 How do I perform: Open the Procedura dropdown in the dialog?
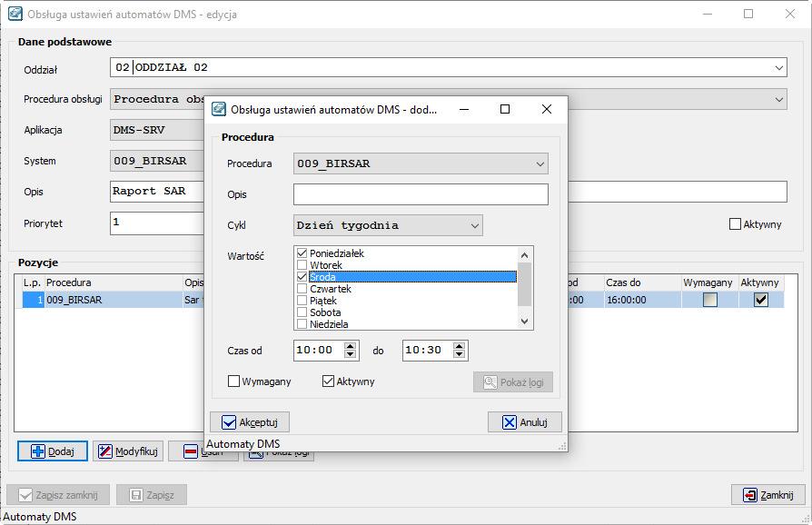tap(540, 163)
